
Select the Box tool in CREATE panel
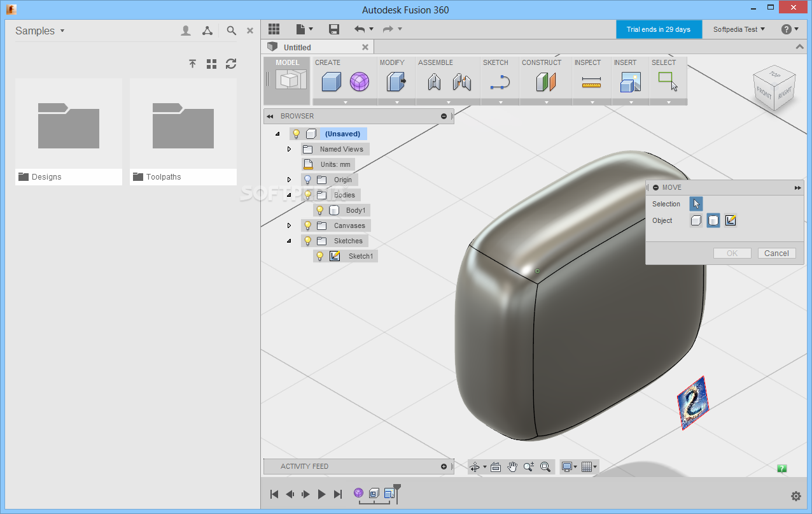[x=331, y=82]
